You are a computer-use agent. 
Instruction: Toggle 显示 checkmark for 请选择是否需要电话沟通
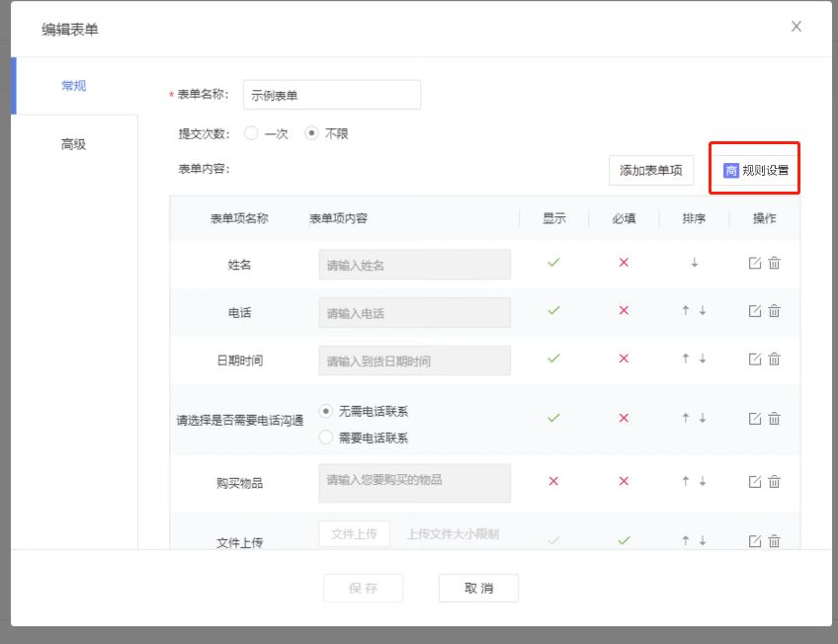pyautogui.click(x=553, y=418)
